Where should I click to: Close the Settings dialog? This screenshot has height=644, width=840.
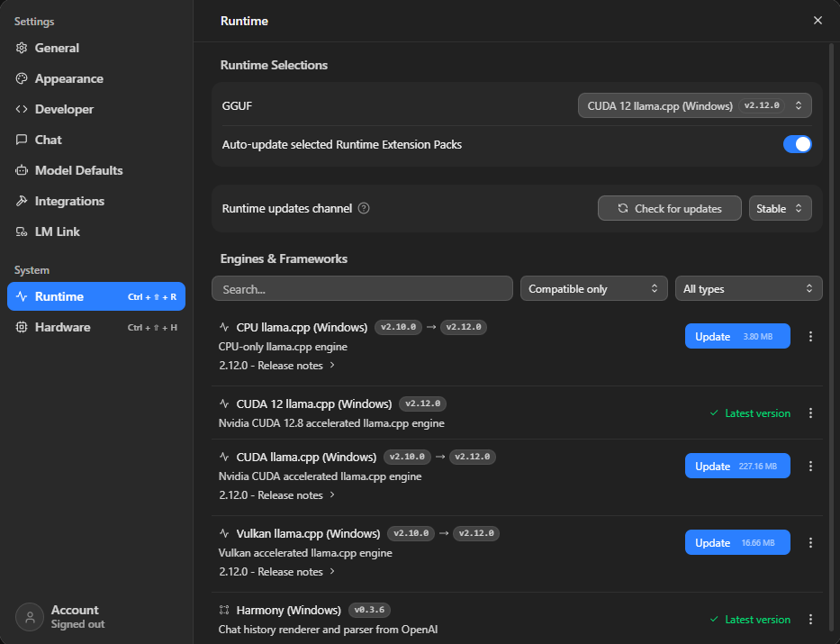coord(817,21)
